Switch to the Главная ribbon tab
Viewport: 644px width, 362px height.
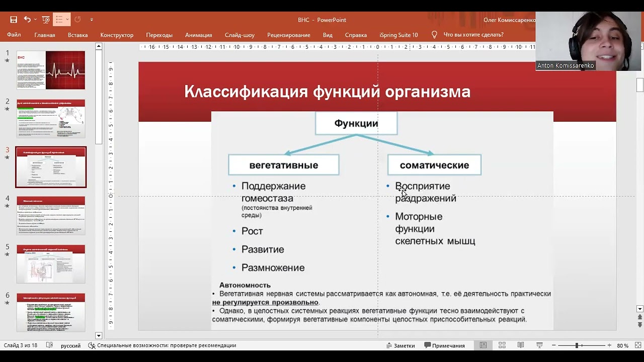[45, 35]
